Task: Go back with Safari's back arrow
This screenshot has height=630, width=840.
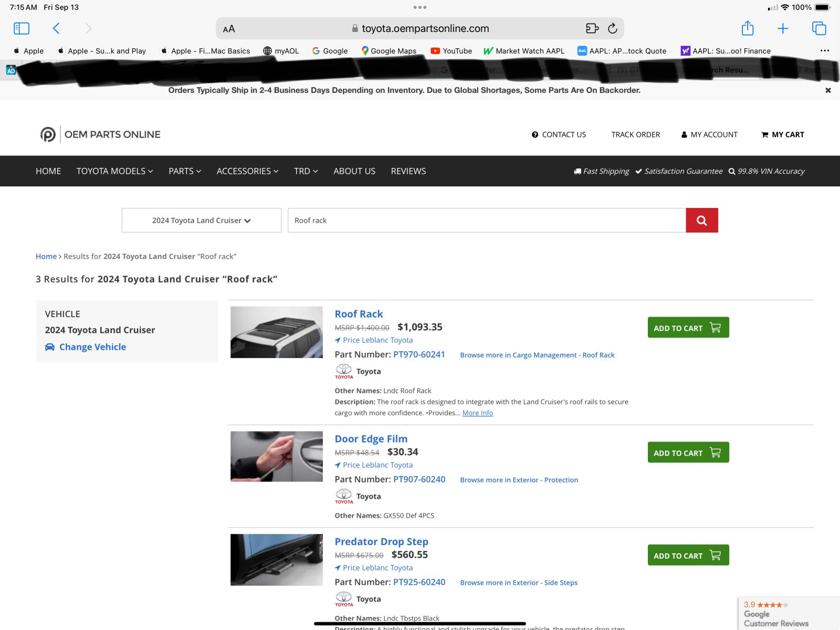Action: click(x=56, y=28)
